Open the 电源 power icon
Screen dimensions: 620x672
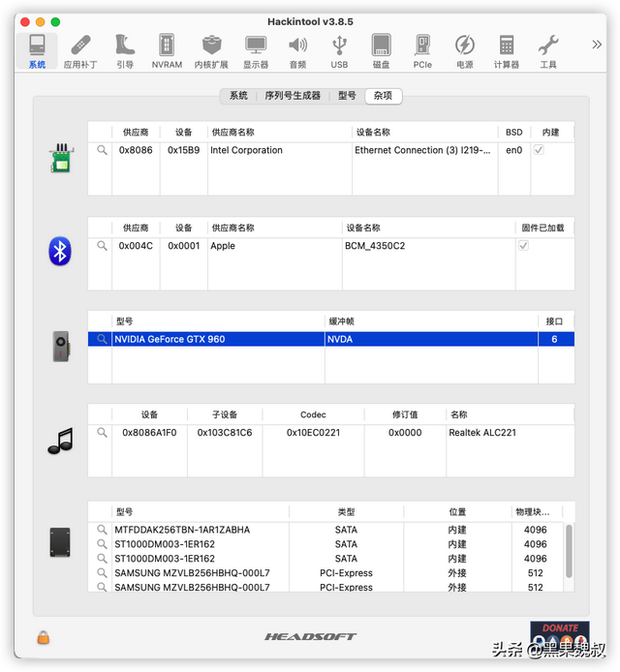465,51
